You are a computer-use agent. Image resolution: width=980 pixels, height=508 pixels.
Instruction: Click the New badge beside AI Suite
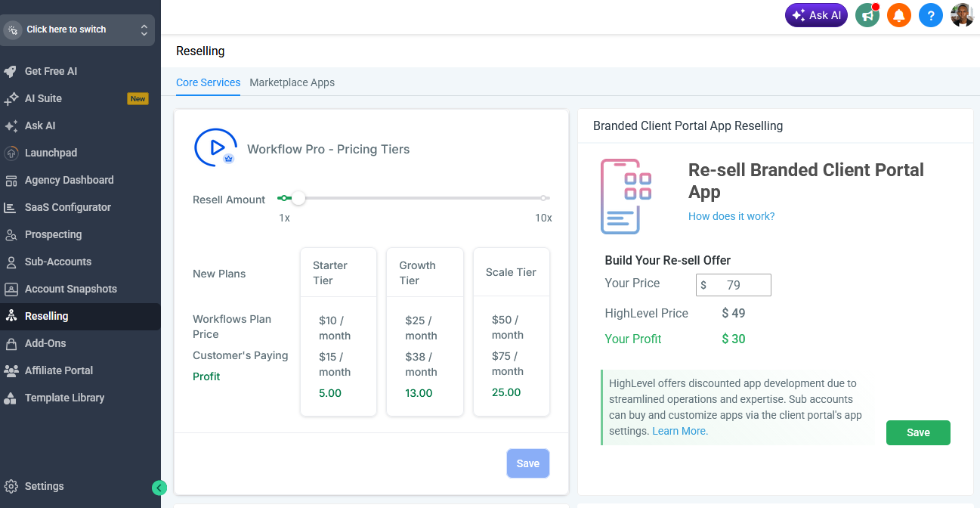[138, 98]
